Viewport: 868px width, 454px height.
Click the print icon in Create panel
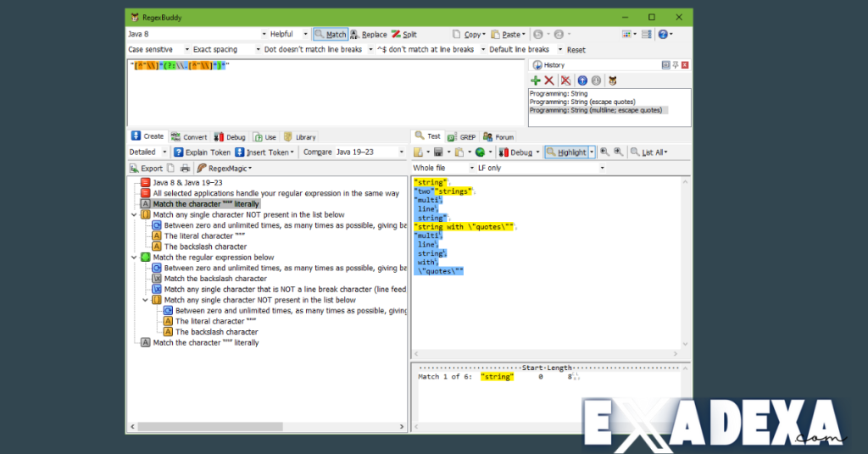[x=185, y=168]
